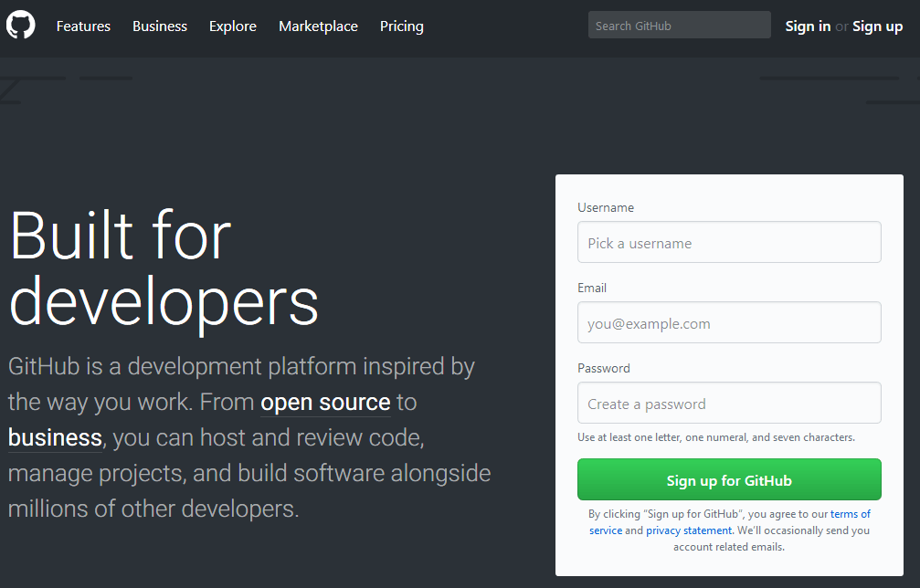The height and width of the screenshot is (588, 920).
Task: Click inside the dark header search box
Action: [x=679, y=24]
